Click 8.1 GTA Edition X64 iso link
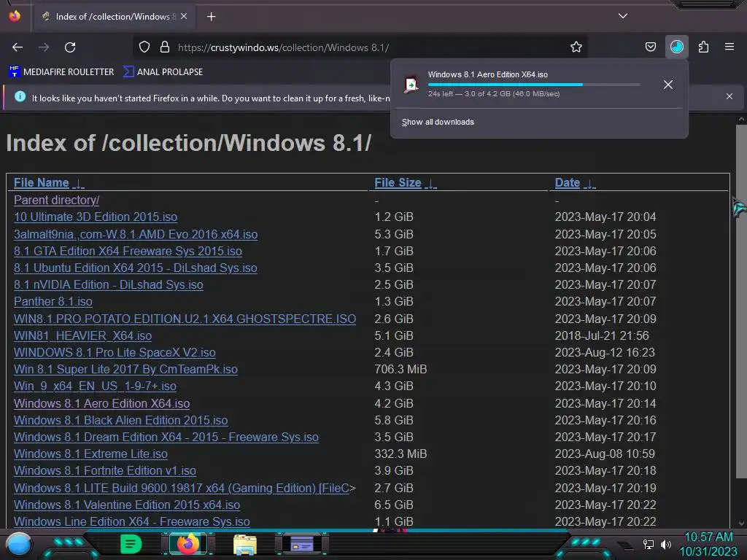The width and height of the screenshot is (747, 560). [128, 251]
